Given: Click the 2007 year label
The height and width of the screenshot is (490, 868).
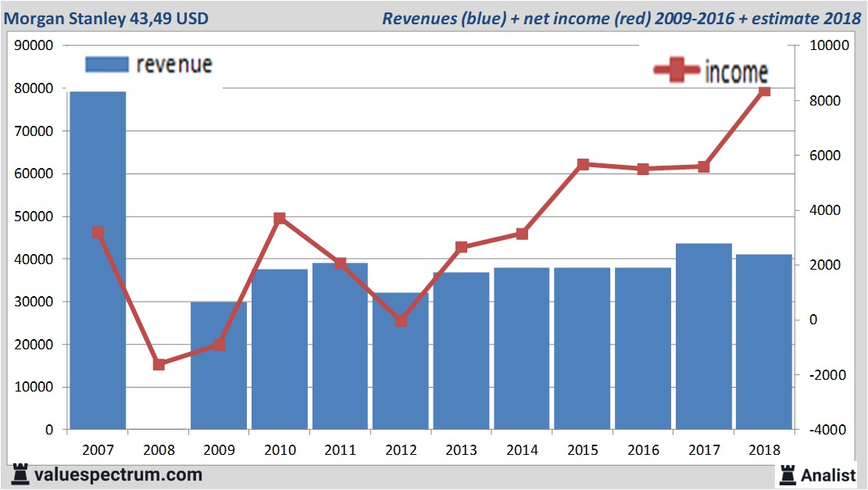Looking at the screenshot, I should point(98,449).
